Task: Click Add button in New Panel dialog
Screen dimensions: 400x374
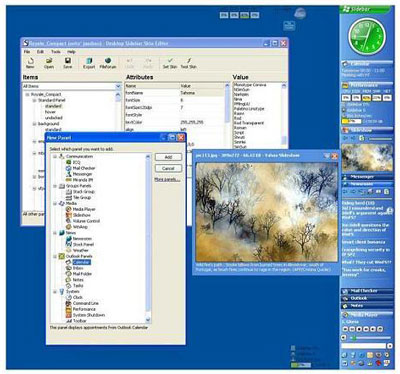Action: (x=168, y=157)
